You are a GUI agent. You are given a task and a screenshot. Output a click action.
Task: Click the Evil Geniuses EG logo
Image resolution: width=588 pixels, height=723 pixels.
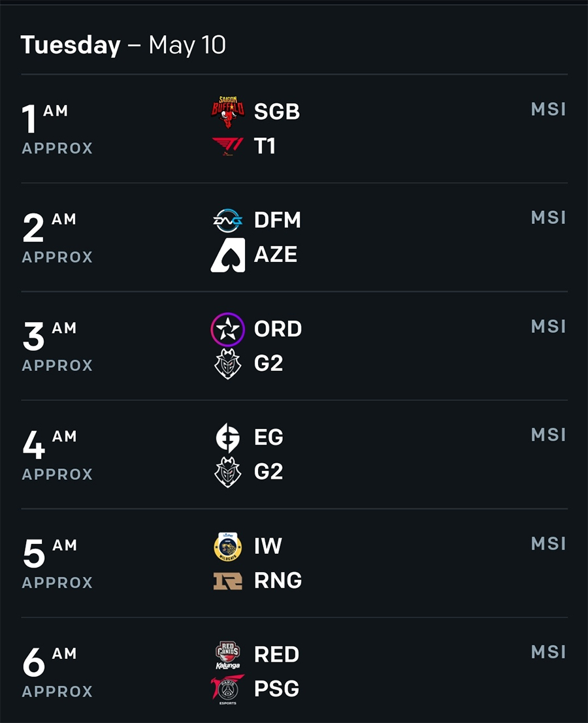[x=228, y=438]
